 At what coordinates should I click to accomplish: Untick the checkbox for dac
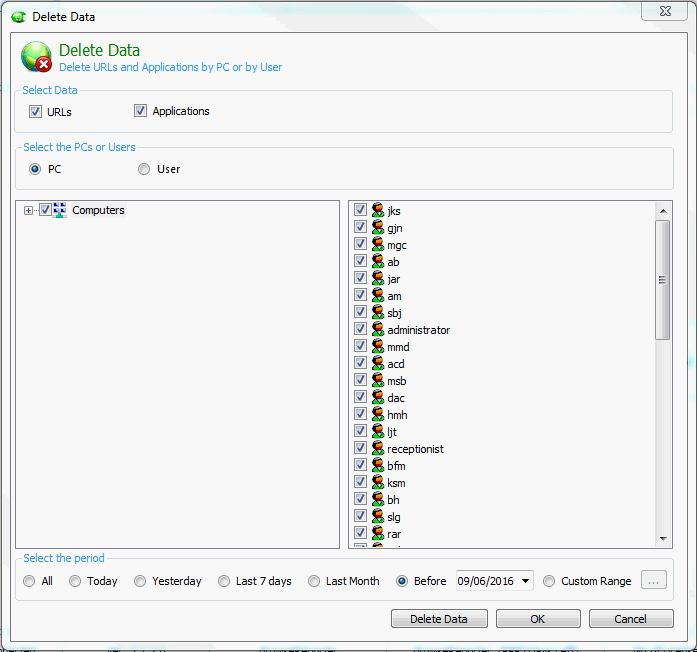(360, 396)
